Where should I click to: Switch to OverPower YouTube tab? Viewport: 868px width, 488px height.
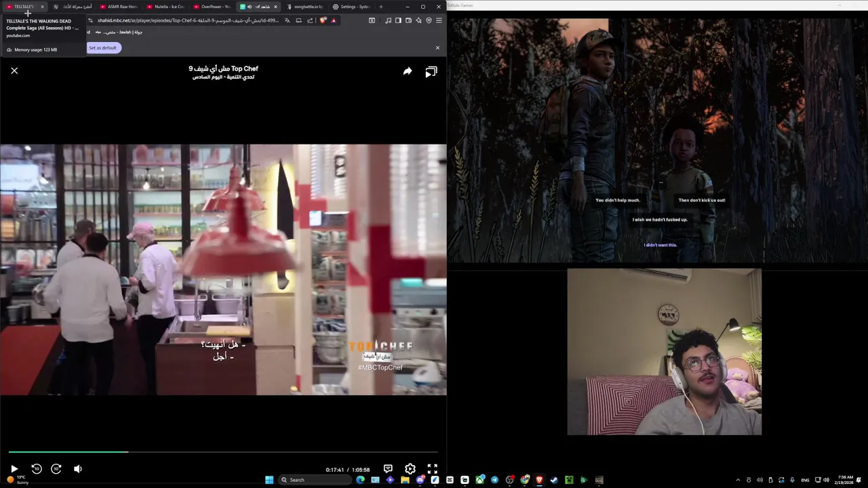pyautogui.click(x=212, y=7)
